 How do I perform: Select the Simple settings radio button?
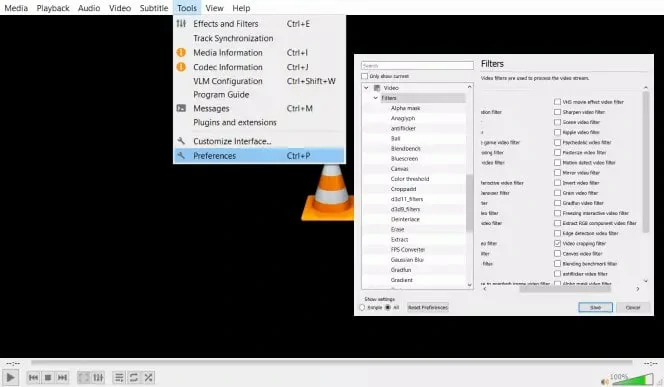tap(362, 307)
